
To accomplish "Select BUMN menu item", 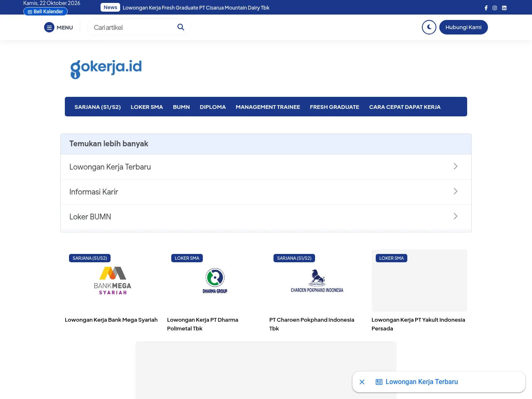I will (x=181, y=107).
